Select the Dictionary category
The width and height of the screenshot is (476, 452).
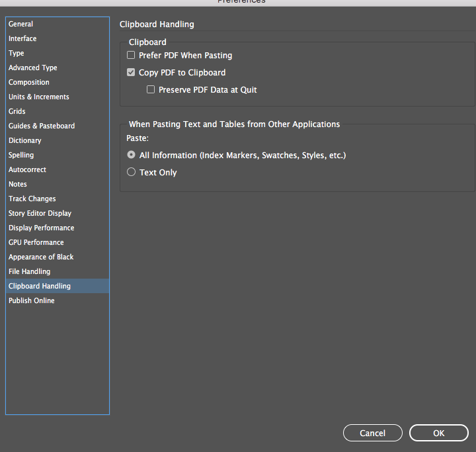(25, 140)
